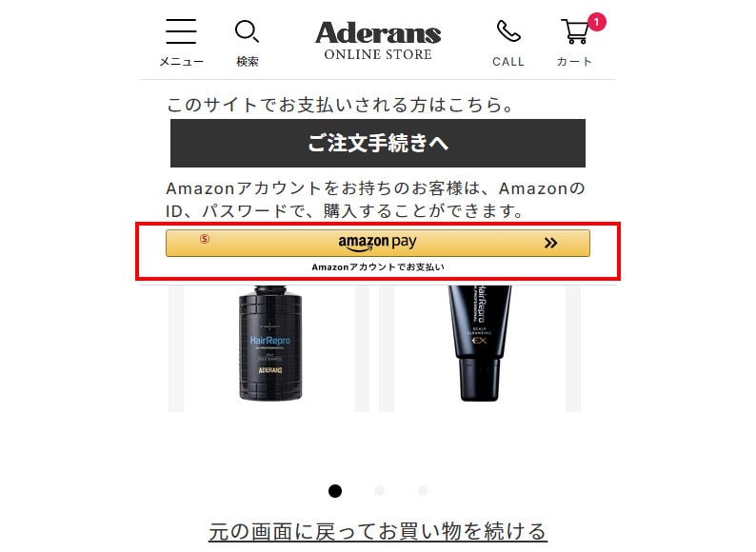Open the Scalp Cleansing EX tube product
The image size is (756, 552).
[x=480, y=344]
